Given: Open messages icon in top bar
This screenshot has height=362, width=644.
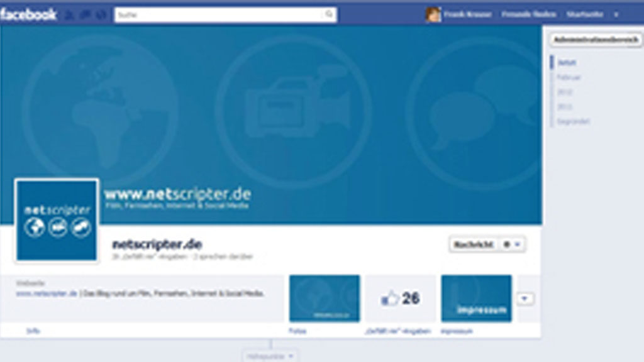Looking at the screenshot, I should (86, 15).
